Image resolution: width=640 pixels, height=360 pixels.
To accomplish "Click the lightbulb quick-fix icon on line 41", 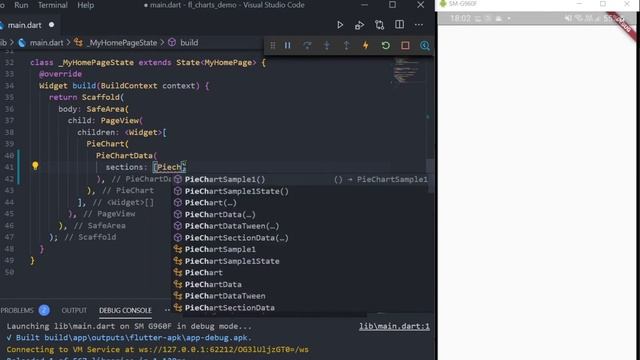I will (36, 166).
